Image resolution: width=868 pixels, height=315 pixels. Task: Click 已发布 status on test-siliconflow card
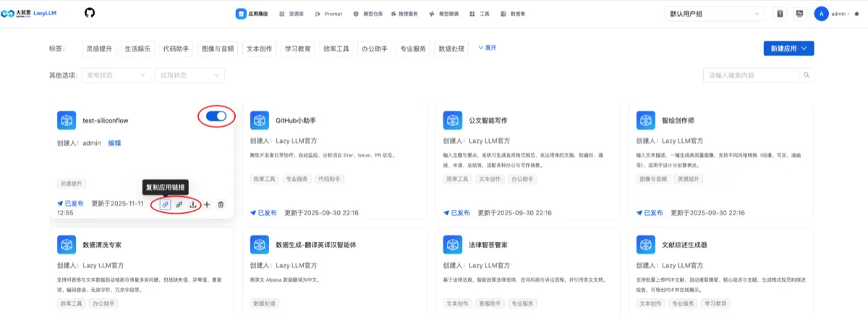click(x=71, y=204)
